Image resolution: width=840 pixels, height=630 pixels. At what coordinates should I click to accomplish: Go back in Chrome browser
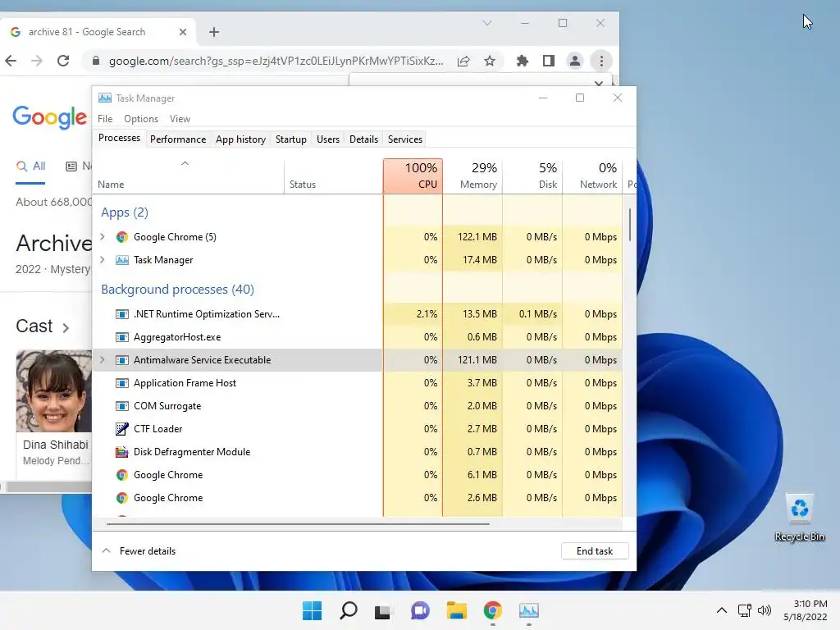pyautogui.click(x=11, y=61)
